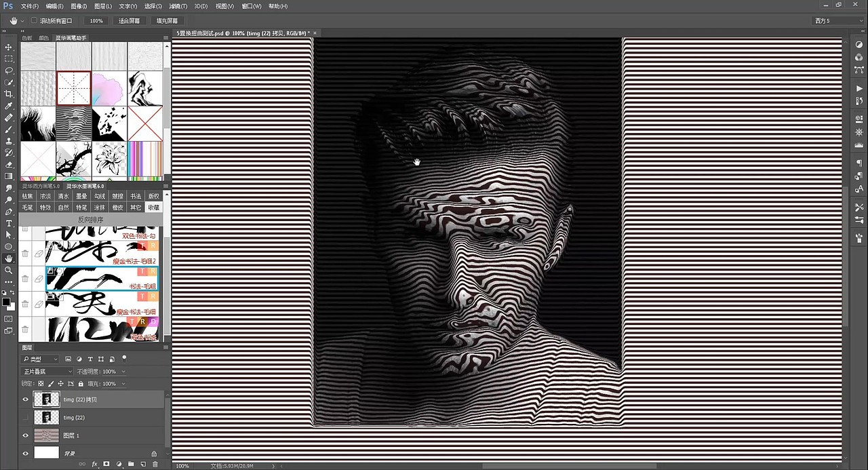The height and width of the screenshot is (470, 868).
Task: Show the timg (22) layer
Action: tap(26, 417)
